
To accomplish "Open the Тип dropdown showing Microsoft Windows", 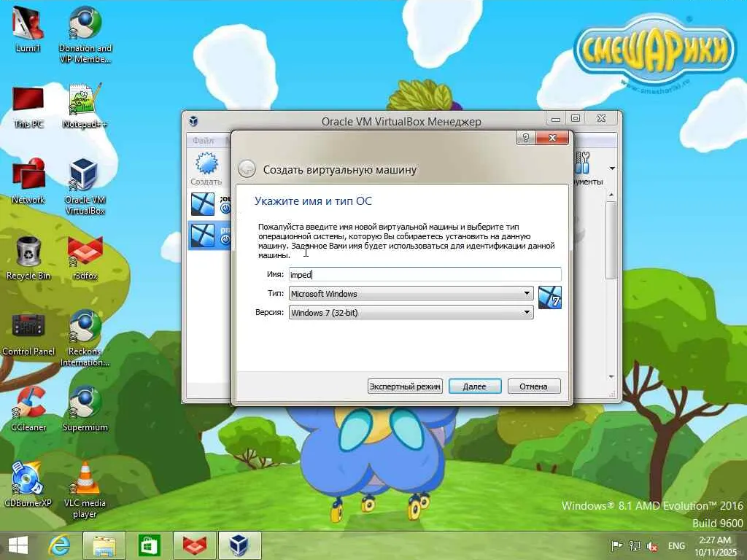I will [x=411, y=293].
